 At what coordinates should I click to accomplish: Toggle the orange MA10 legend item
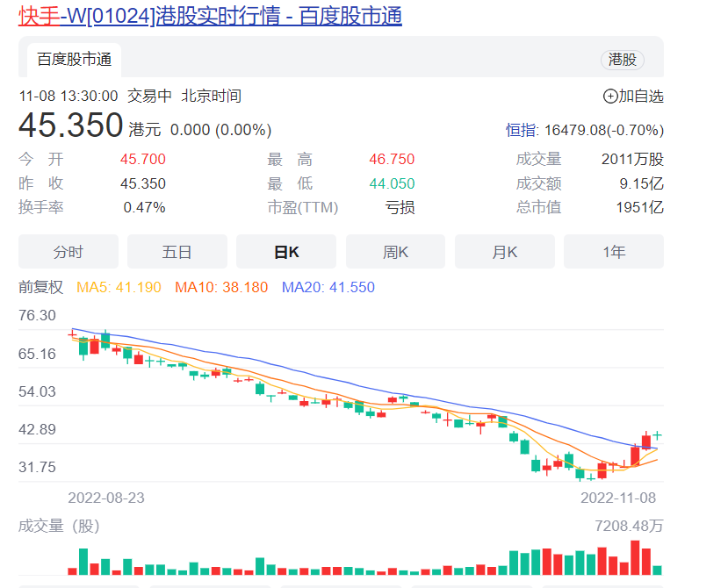coord(221,287)
